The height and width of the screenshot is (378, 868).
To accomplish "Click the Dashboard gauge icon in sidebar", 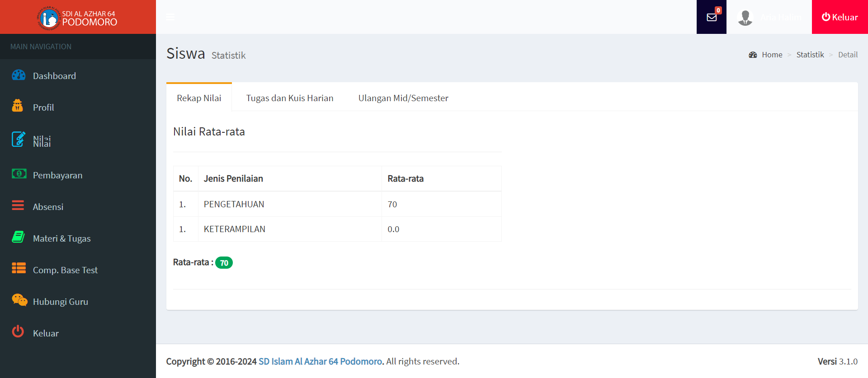I will tap(19, 75).
